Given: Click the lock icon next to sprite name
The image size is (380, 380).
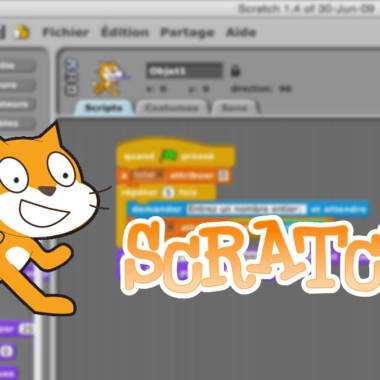Looking at the screenshot, I should pyautogui.click(x=235, y=71).
